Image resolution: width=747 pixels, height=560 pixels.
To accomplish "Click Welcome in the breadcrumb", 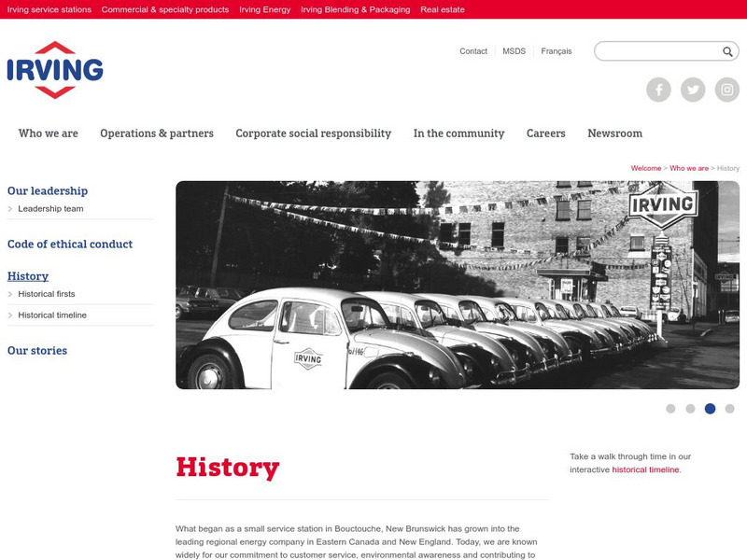I will [646, 168].
